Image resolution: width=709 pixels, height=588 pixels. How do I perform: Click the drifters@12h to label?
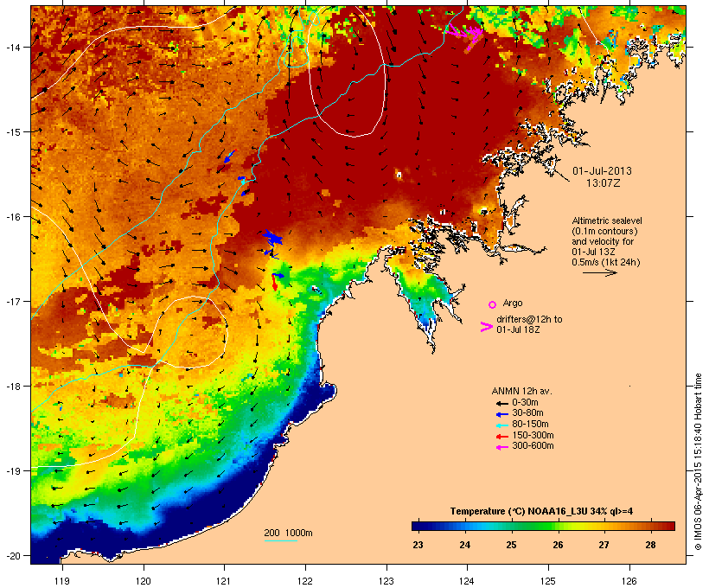(529, 319)
